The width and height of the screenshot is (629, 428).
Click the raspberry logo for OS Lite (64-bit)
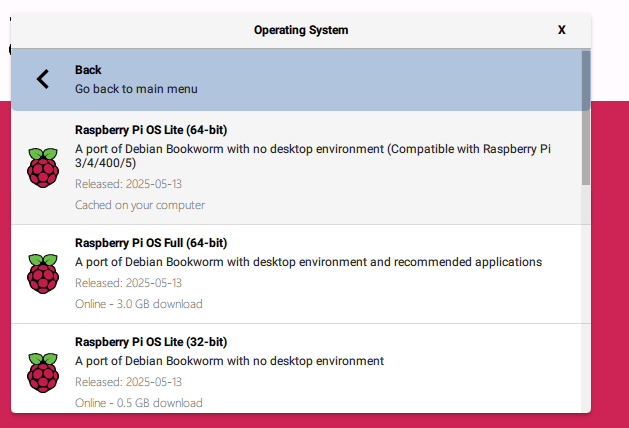tap(42, 168)
